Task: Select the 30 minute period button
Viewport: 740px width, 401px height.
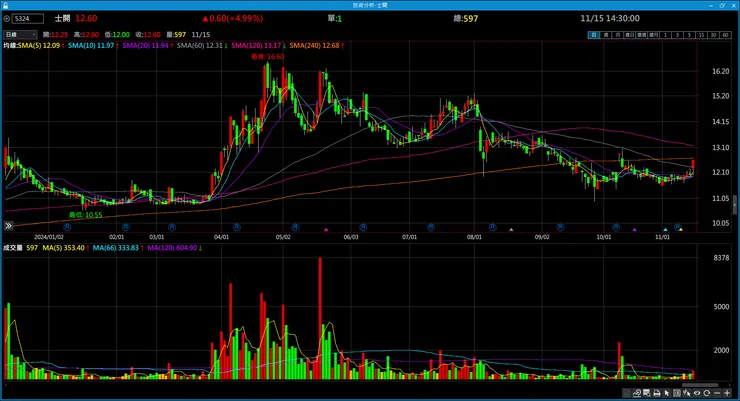Action: (713, 35)
